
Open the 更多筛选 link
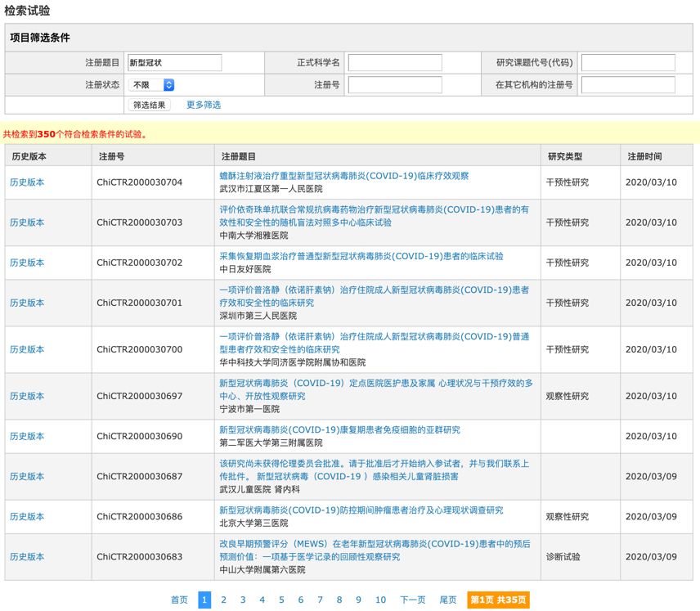tap(204, 105)
